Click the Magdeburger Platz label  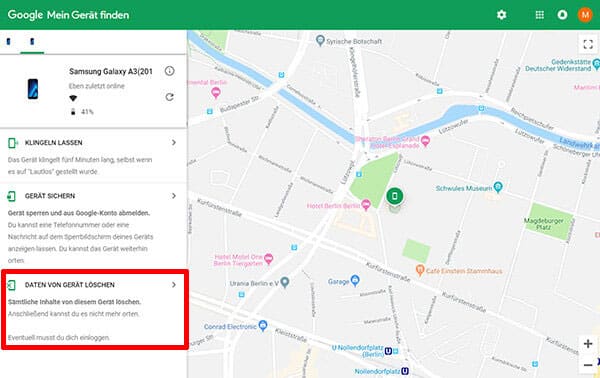[x=544, y=224]
